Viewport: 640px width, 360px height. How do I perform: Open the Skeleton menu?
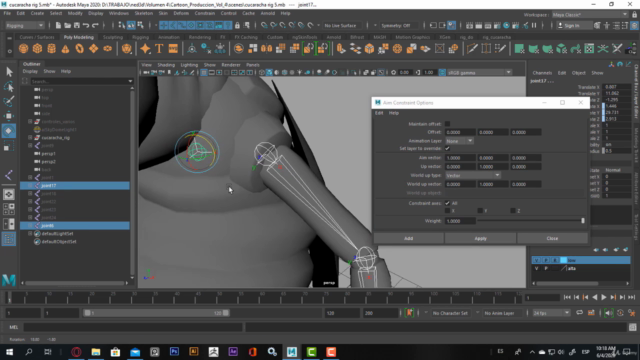(144, 13)
